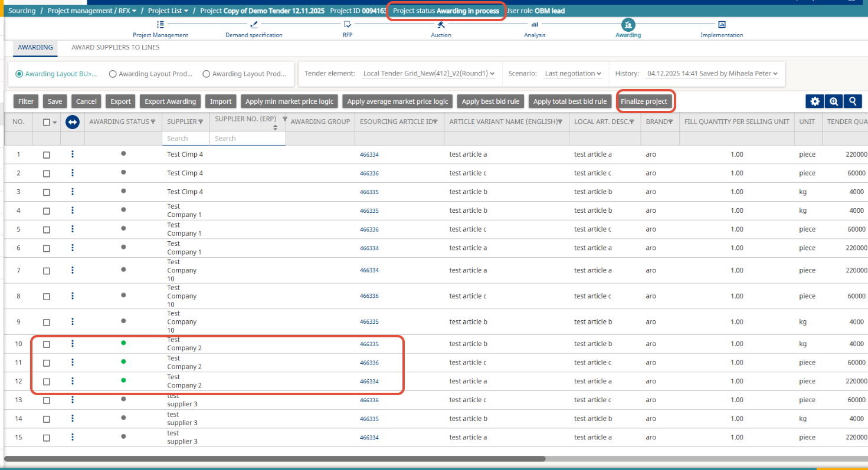Open the settings gear icon above the grid
Screen dimensions: 868x470
tap(815, 101)
